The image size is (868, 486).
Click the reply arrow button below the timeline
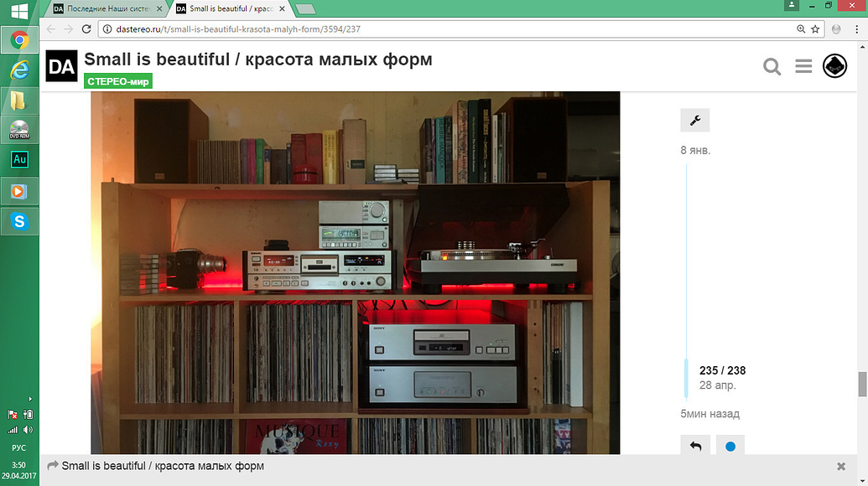click(695, 446)
